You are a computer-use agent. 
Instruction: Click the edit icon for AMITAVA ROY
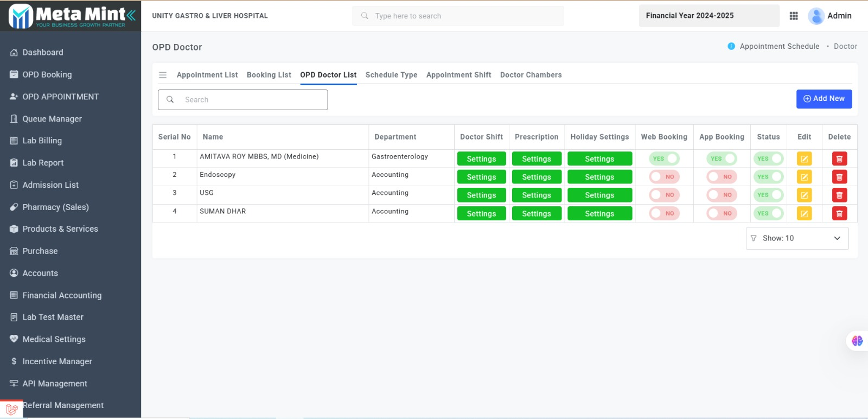(x=804, y=159)
